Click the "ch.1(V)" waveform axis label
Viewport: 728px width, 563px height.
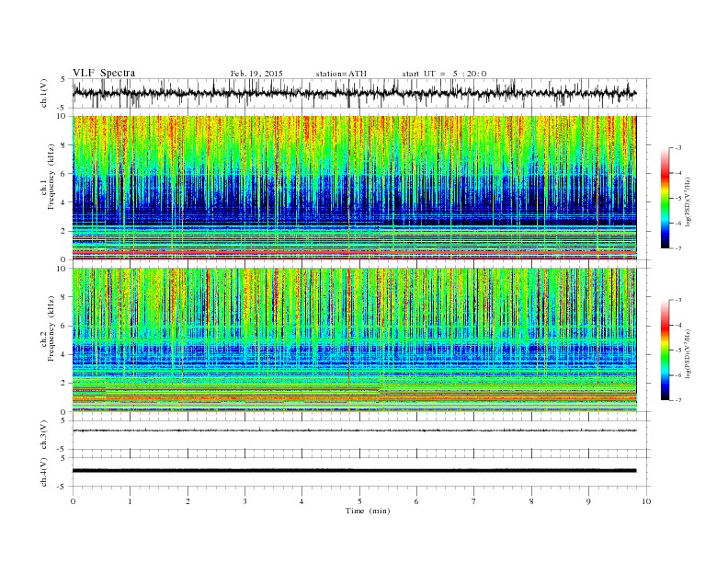pyautogui.click(x=44, y=93)
